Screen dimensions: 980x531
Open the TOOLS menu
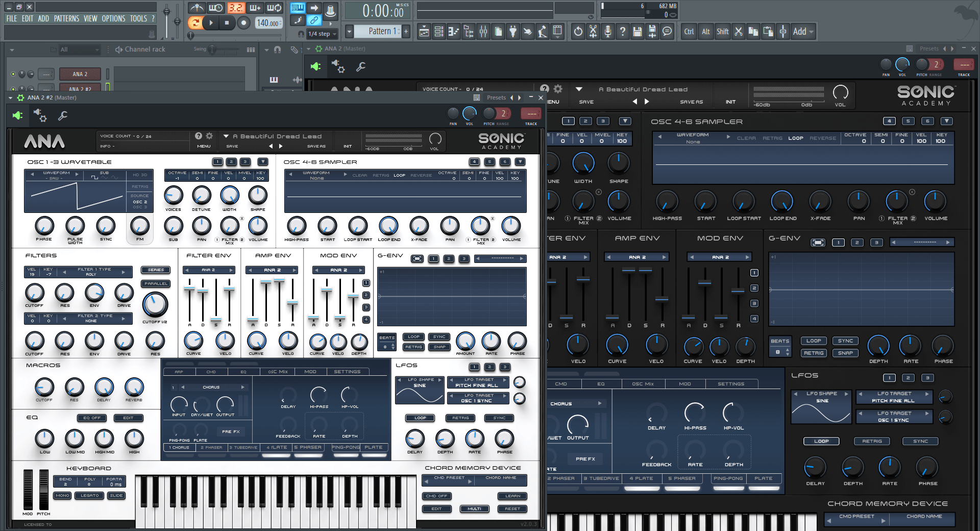138,18
